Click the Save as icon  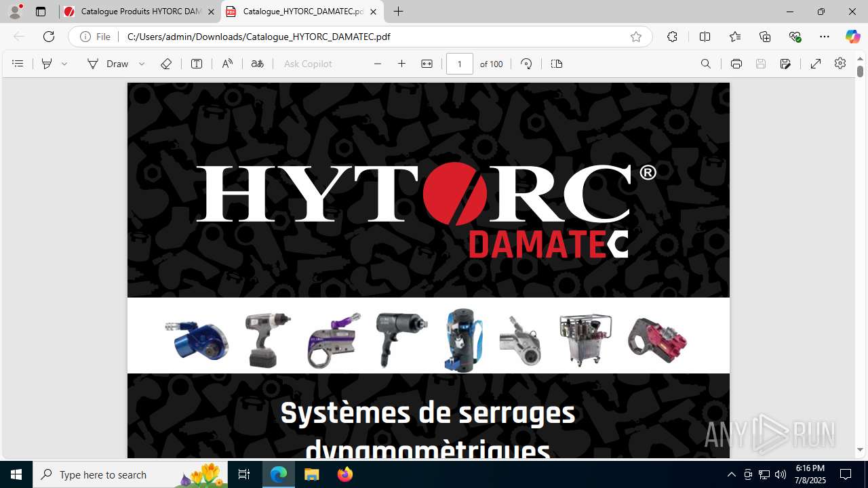(x=785, y=64)
